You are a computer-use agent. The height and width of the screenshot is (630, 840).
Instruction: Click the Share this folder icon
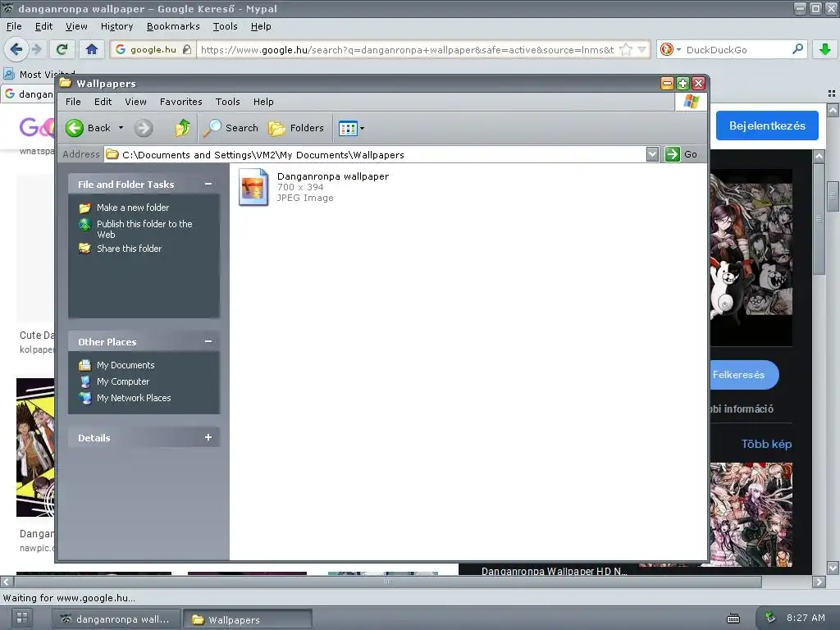84,249
